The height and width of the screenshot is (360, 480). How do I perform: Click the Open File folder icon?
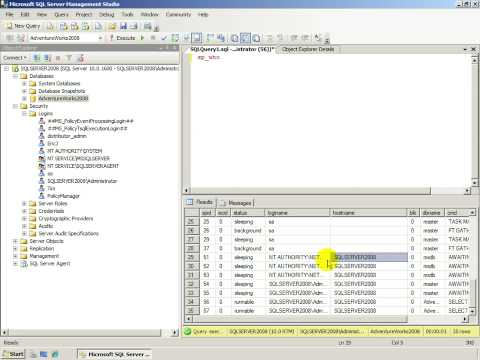pyautogui.click(x=112, y=26)
